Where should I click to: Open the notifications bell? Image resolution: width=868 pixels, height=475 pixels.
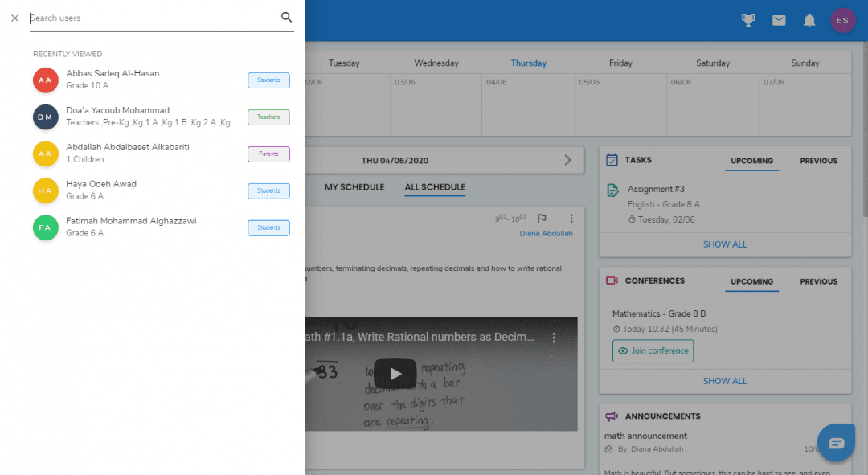pos(809,21)
